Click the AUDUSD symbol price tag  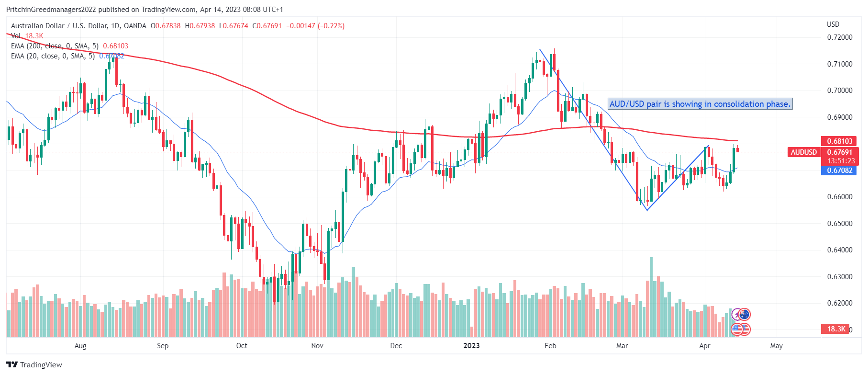tap(803, 152)
